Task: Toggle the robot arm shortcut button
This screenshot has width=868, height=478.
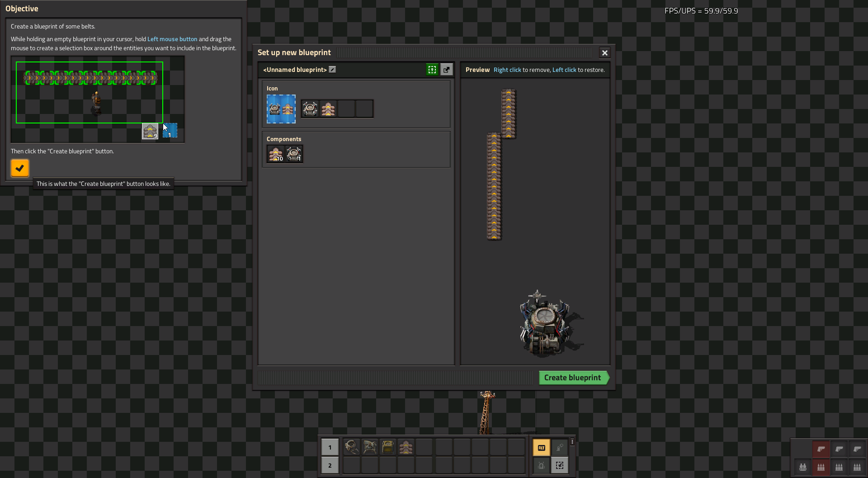Action: (x=560, y=448)
